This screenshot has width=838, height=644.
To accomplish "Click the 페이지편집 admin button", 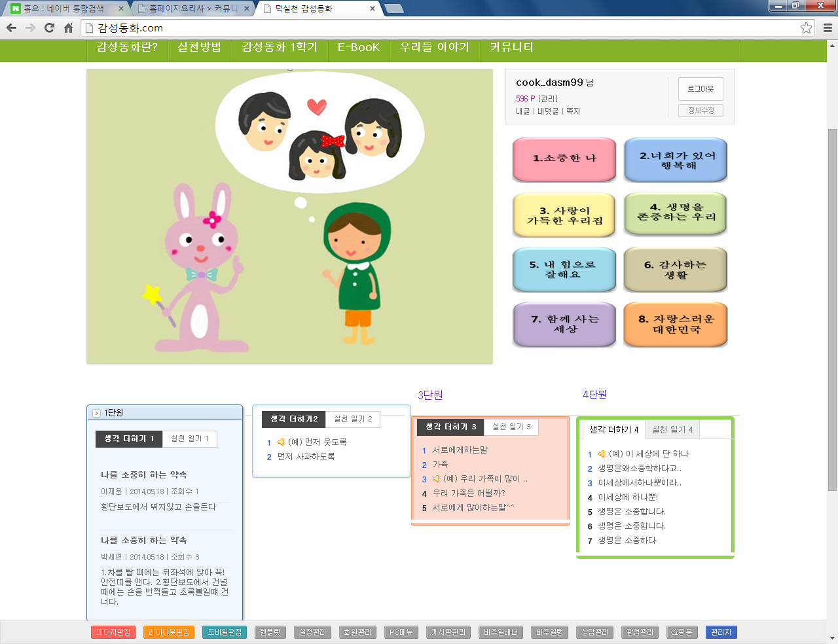I will coord(113,632).
